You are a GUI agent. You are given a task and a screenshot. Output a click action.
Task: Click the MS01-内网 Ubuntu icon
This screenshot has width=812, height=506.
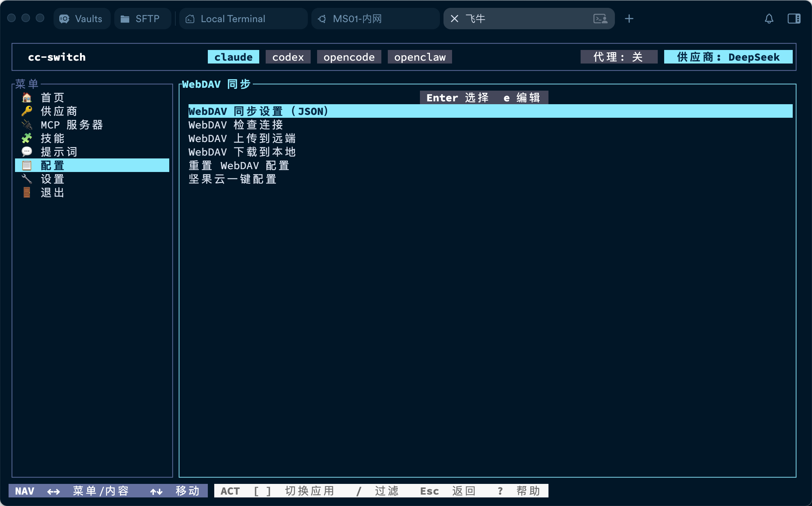click(x=322, y=19)
